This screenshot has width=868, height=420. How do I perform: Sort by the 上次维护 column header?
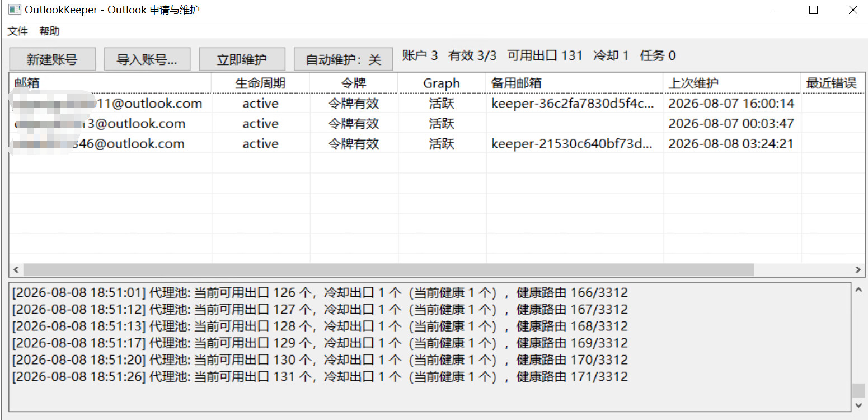(x=732, y=83)
